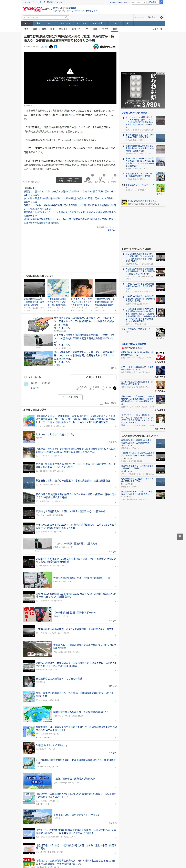Open トピックス一覧 link
Screen dimensions: 186x868
pyautogui.click(x=155, y=29)
